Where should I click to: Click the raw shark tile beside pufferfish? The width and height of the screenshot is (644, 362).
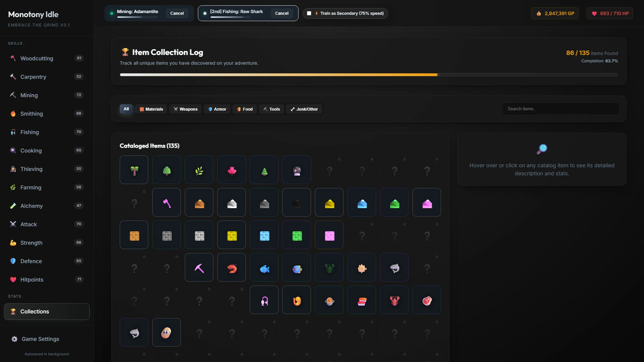[394, 267]
